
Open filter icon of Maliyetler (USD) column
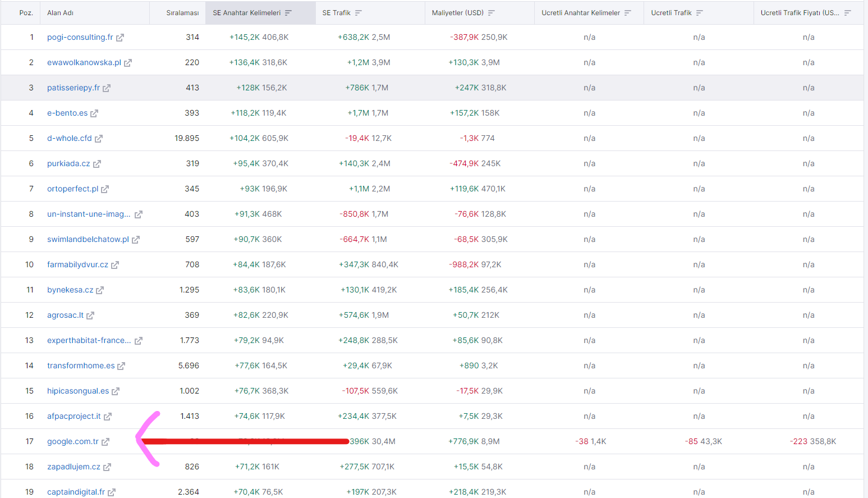click(x=492, y=13)
